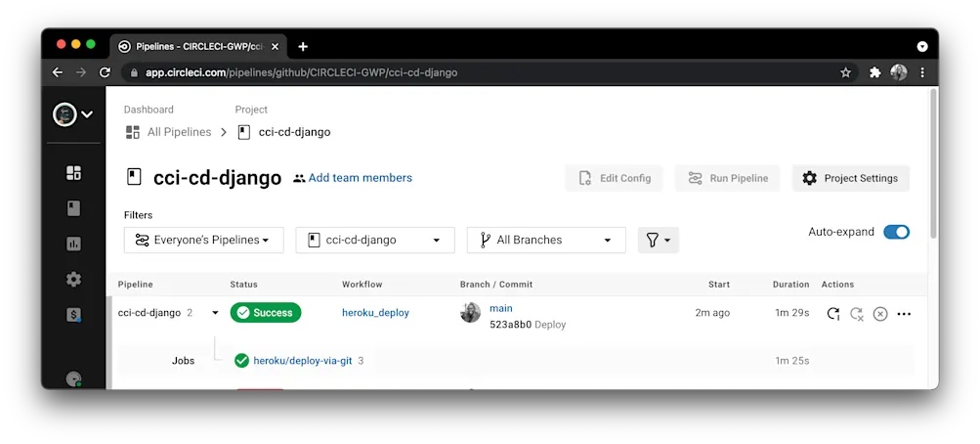980x444 pixels.
Task: Open the more actions ellipsis menu
Action: tap(904, 313)
